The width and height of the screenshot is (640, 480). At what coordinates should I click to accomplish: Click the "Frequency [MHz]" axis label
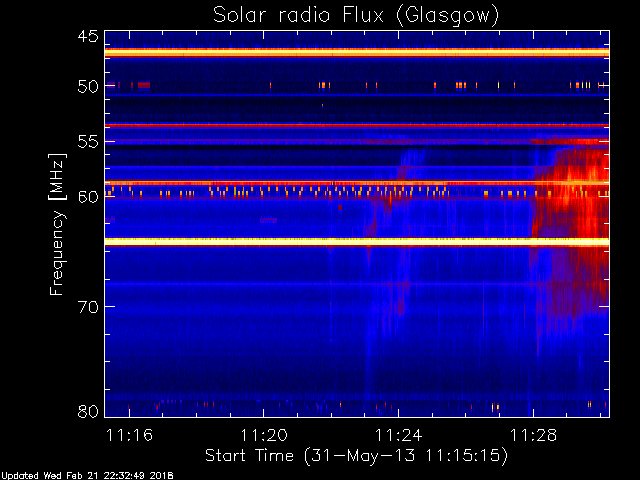click(x=58, y=224)
